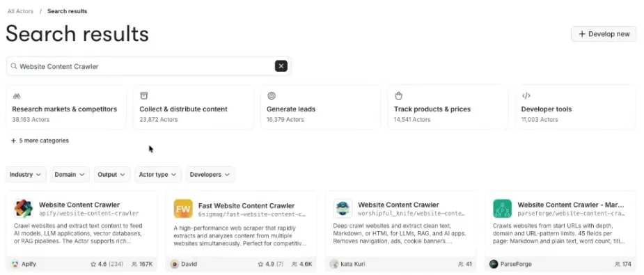The width and height of the screenshot is (644, 275).
Task: Expand 5 more categories
Action: [x=40, y=141]
